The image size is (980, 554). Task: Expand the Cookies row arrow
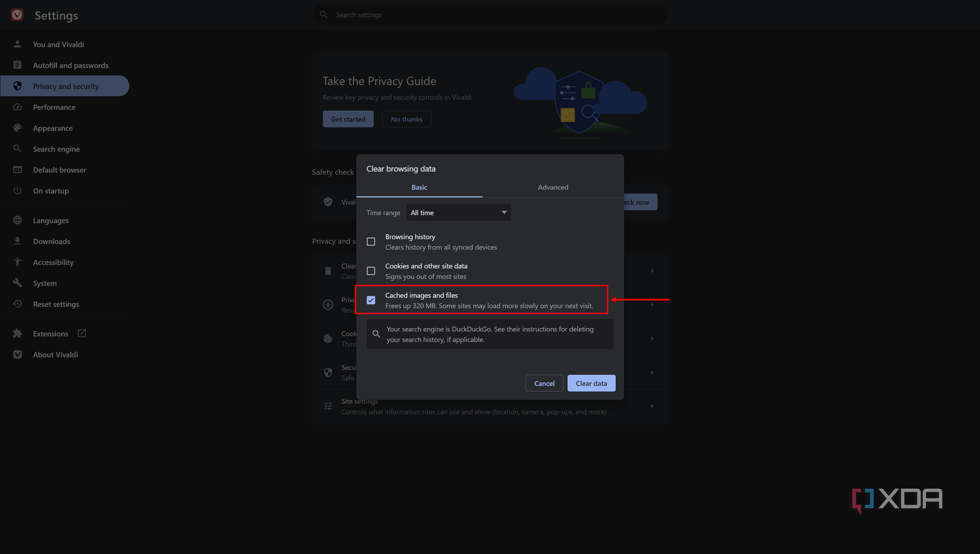click(x=652, y=338)
